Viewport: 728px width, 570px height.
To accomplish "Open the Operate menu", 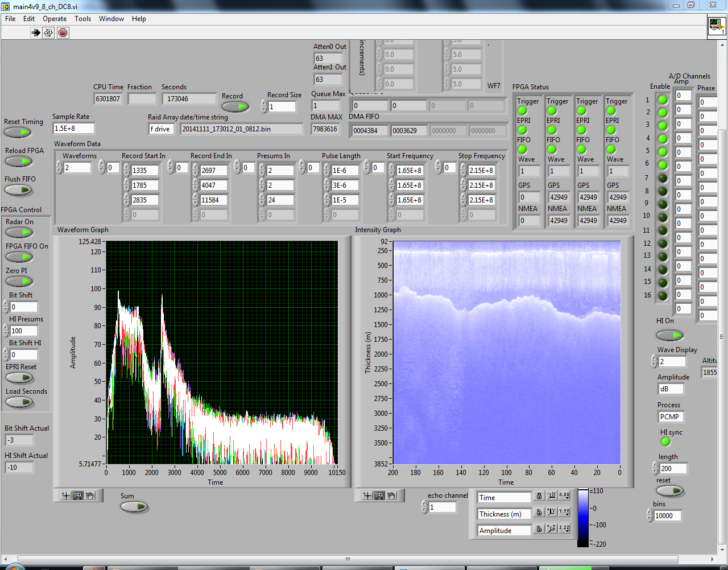I will [55, 19].
